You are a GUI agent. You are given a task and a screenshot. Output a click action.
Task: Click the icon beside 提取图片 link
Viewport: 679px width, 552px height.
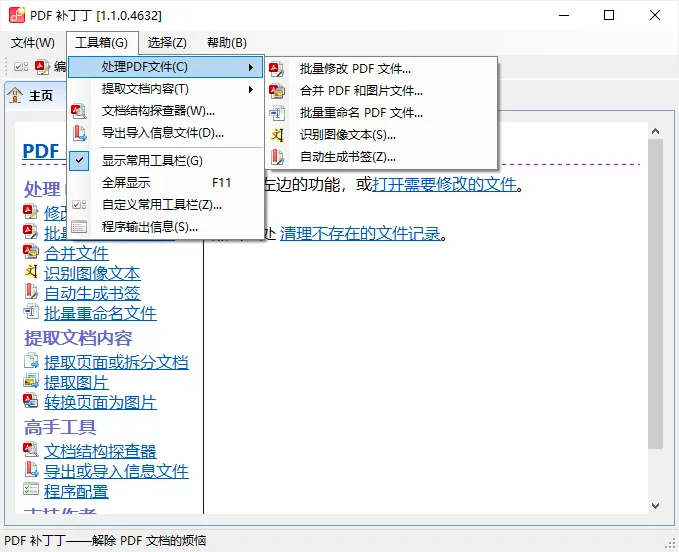tap(31, 381)
